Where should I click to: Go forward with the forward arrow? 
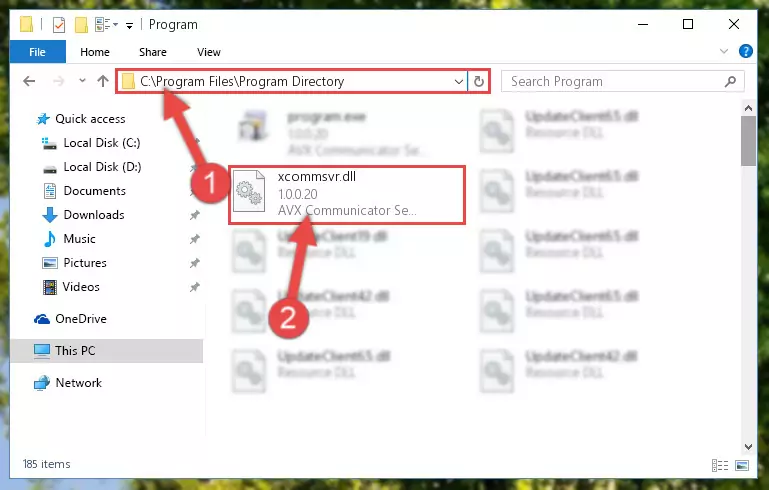pyautogui.click(x=58, y=81)
